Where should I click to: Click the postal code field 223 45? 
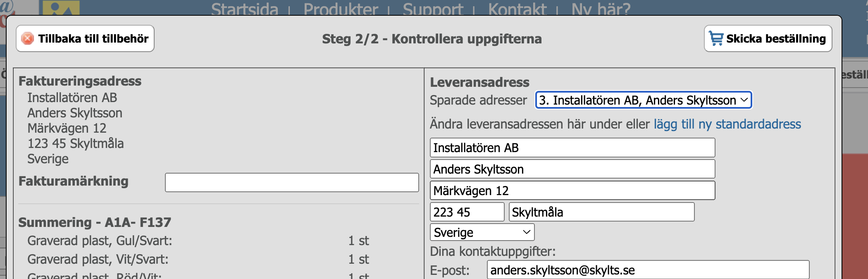click(467, 212)
